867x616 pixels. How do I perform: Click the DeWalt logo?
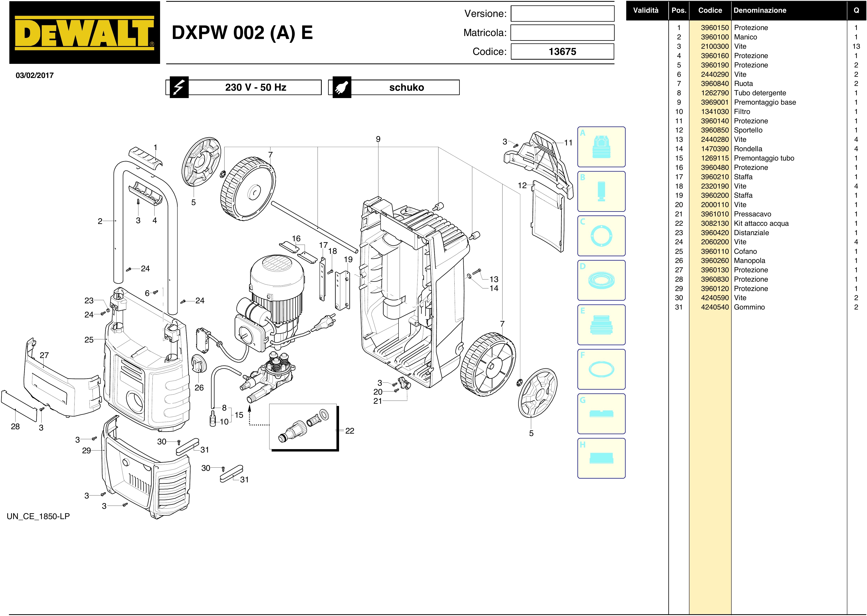pos(85,33)
